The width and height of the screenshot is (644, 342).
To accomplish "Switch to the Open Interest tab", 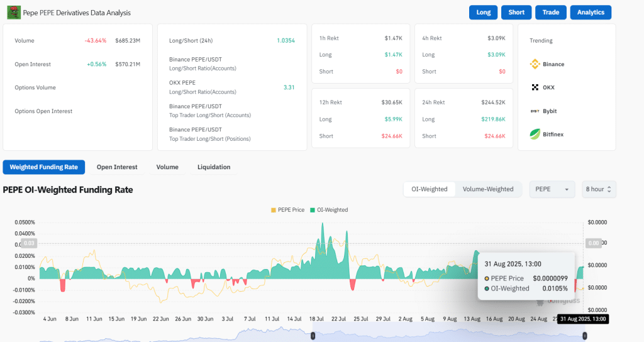I will [117, 167].
